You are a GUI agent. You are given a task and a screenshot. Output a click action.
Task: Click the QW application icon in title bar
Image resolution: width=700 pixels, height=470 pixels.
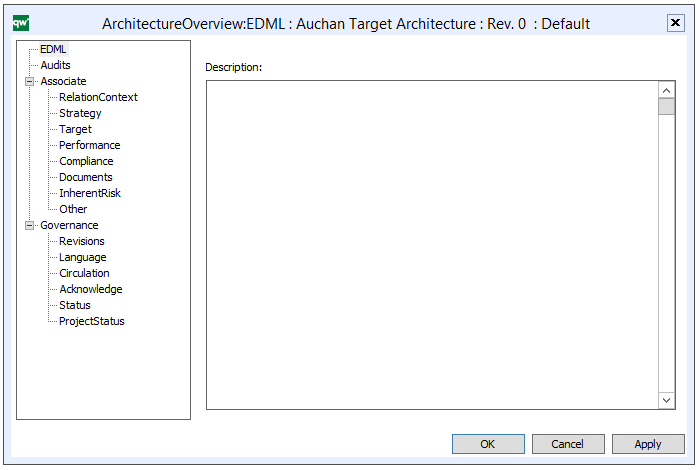[20, 23]
